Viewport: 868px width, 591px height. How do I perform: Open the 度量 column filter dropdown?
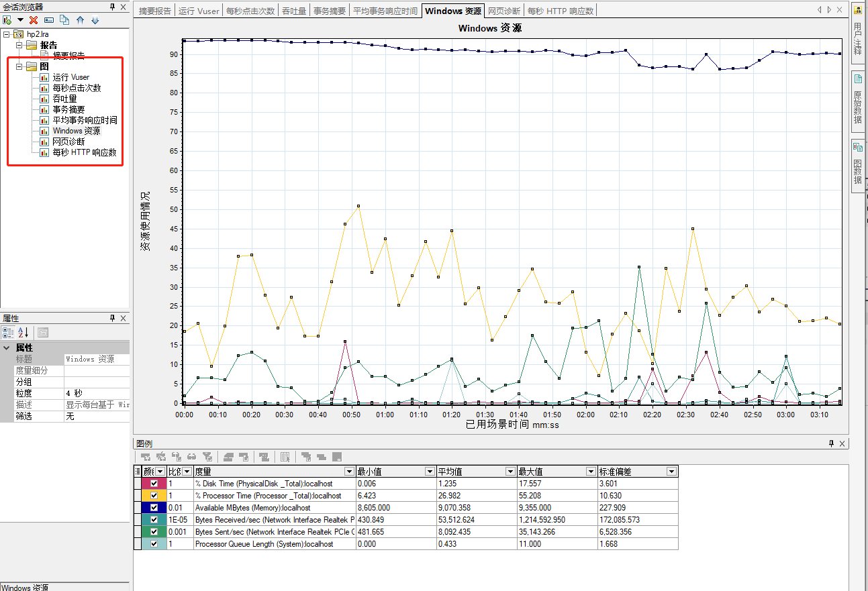coord(349,472)
